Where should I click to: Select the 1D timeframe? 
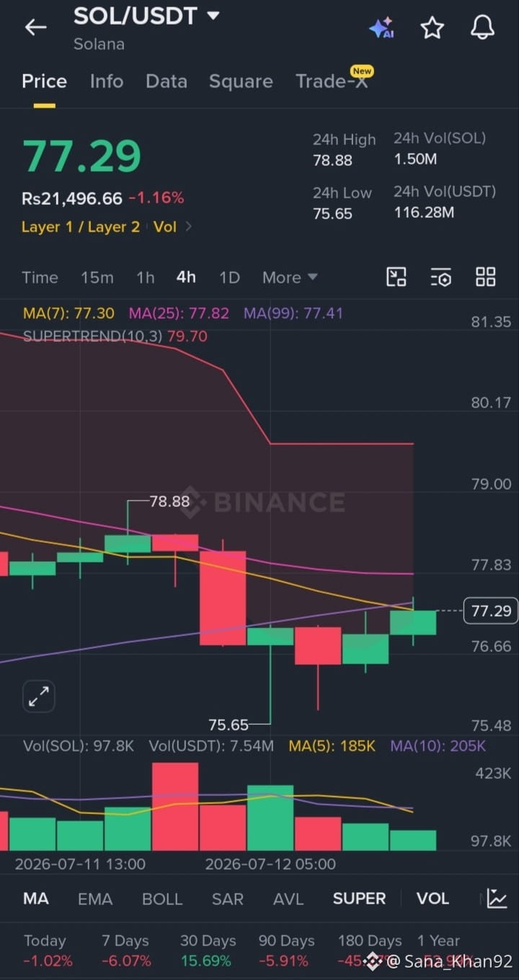229,278
